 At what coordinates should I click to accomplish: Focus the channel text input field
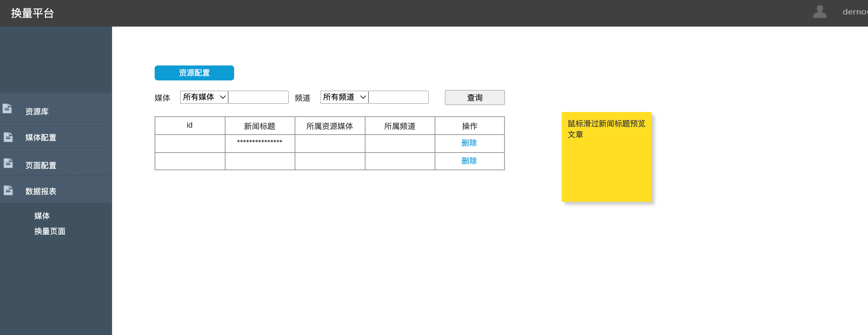[x=398, y=97]
